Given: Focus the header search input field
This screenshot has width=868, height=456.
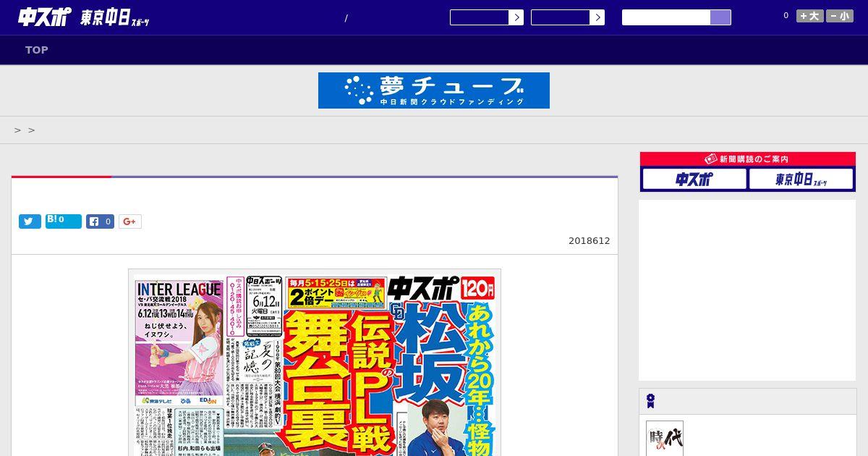Looking at the screenshot, I should click(666, 17).
